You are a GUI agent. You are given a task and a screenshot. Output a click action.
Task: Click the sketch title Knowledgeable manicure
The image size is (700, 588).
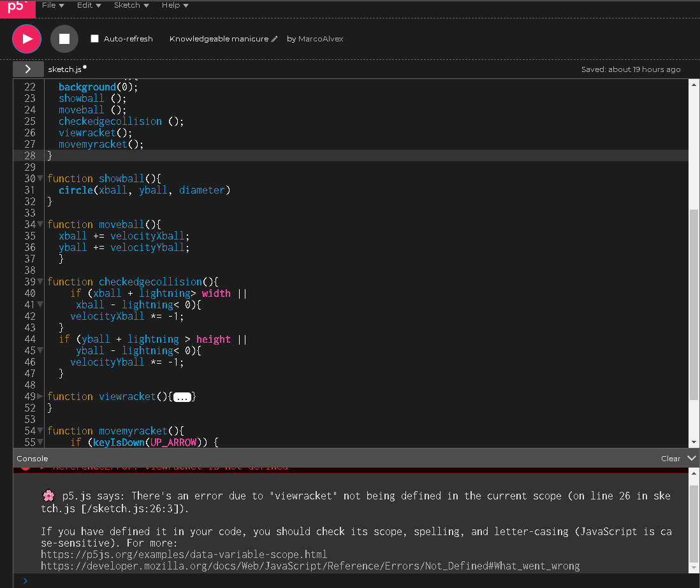[219, 39]
